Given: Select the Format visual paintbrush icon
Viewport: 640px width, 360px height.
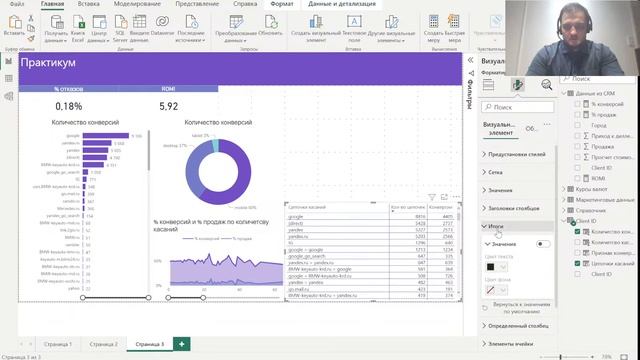Looking at the screenshot, I should pyautogui.click(x=518, y=85).
